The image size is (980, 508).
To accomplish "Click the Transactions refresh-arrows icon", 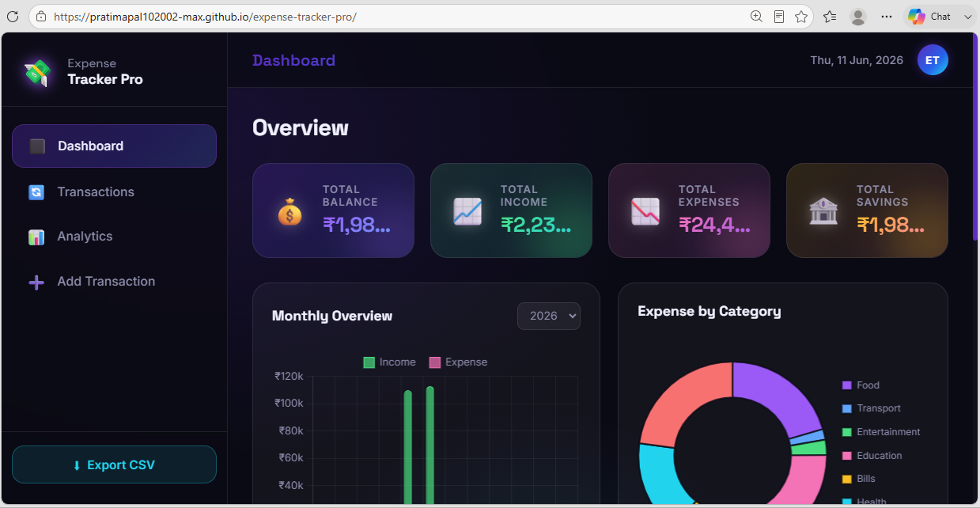I will (36, 192).
